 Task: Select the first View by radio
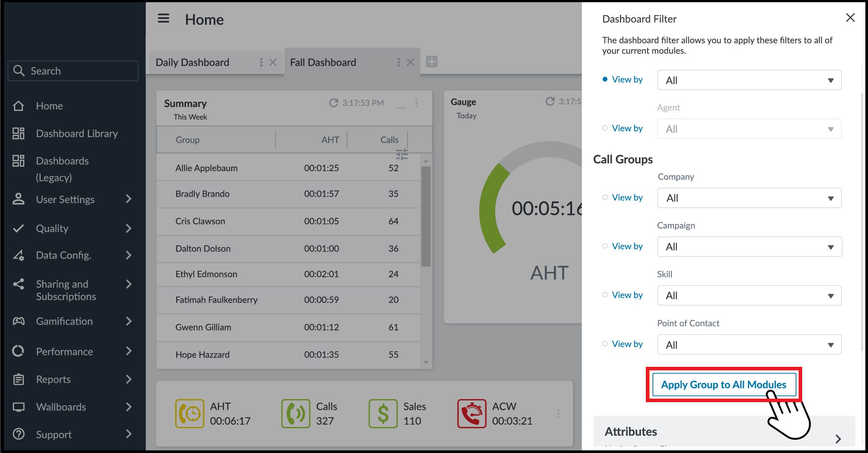[605, 80]
